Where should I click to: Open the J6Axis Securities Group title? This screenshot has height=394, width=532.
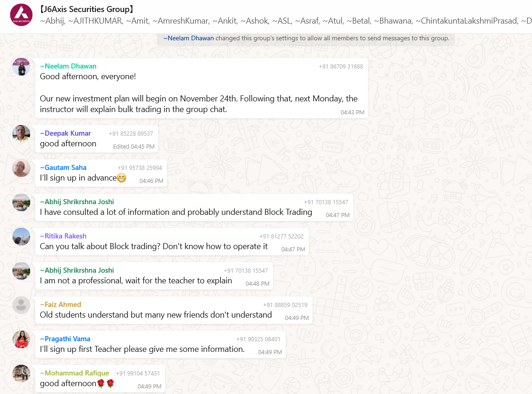click(87, 9)
